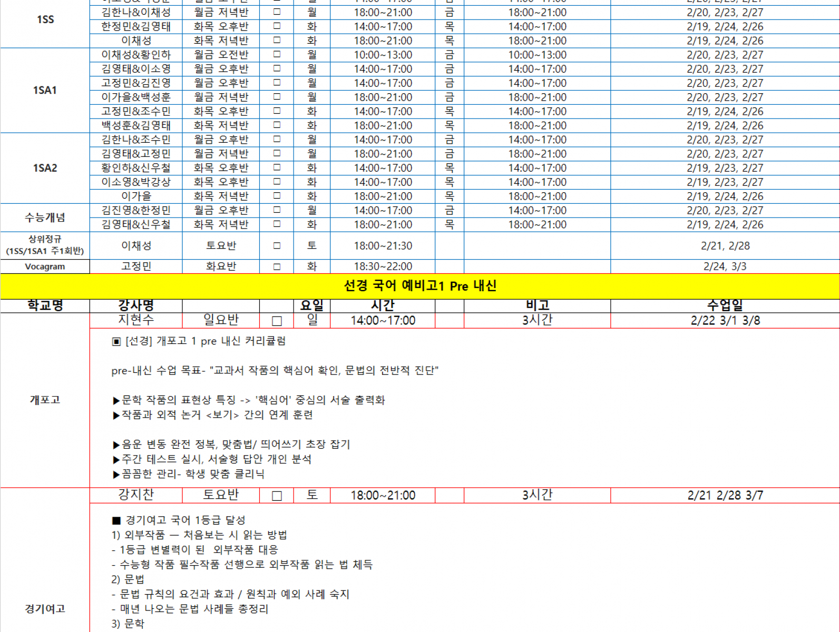This screenshot has width=840, height=632.
Task: Select the 황인하&신우철 화목 오후반 checkbox
Action: (277, 168)
